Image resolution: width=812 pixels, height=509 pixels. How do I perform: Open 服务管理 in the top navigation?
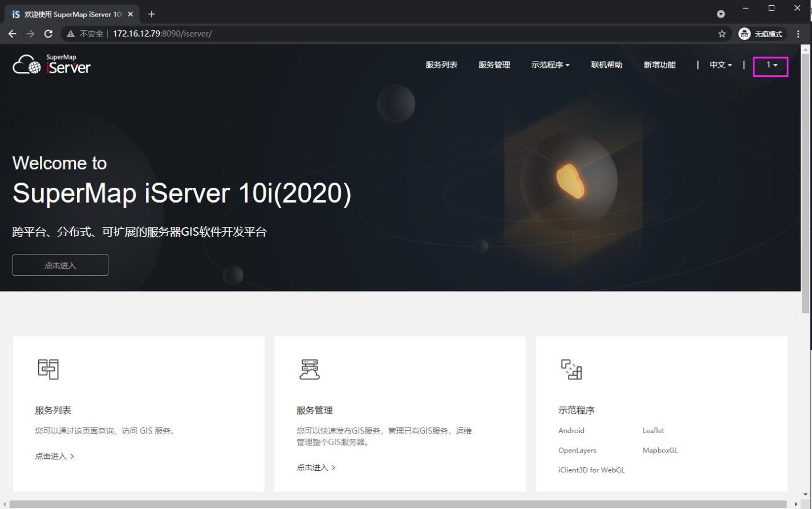point(494,64)
